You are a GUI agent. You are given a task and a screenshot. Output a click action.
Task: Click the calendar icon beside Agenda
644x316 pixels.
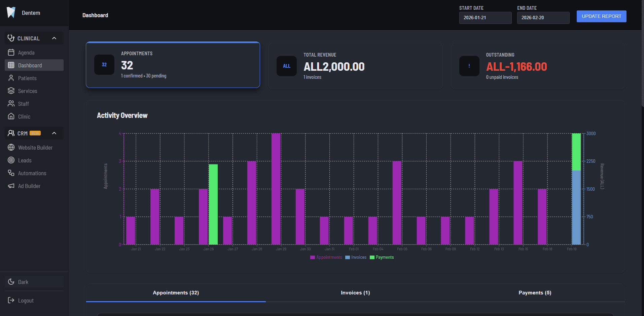click(x=11, y=52)
